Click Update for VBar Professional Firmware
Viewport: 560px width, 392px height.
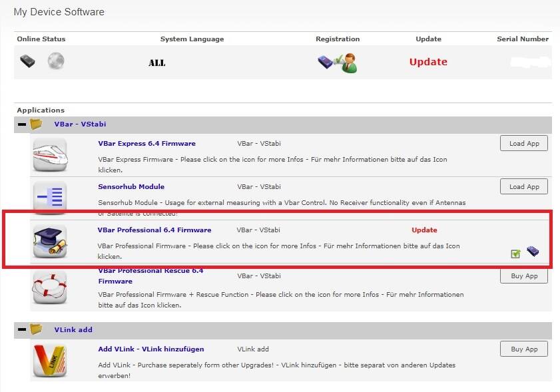pyautogui.click(x=424, y=230)
